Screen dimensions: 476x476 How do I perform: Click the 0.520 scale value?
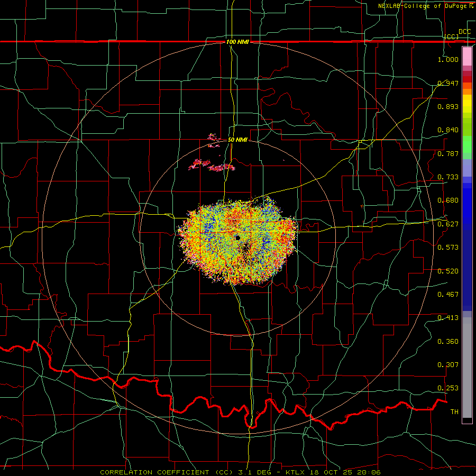(448, 271)
